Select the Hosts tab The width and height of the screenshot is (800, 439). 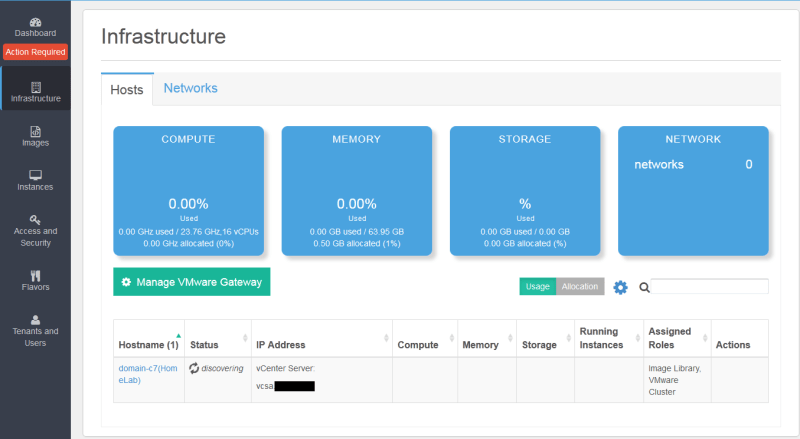127,89
